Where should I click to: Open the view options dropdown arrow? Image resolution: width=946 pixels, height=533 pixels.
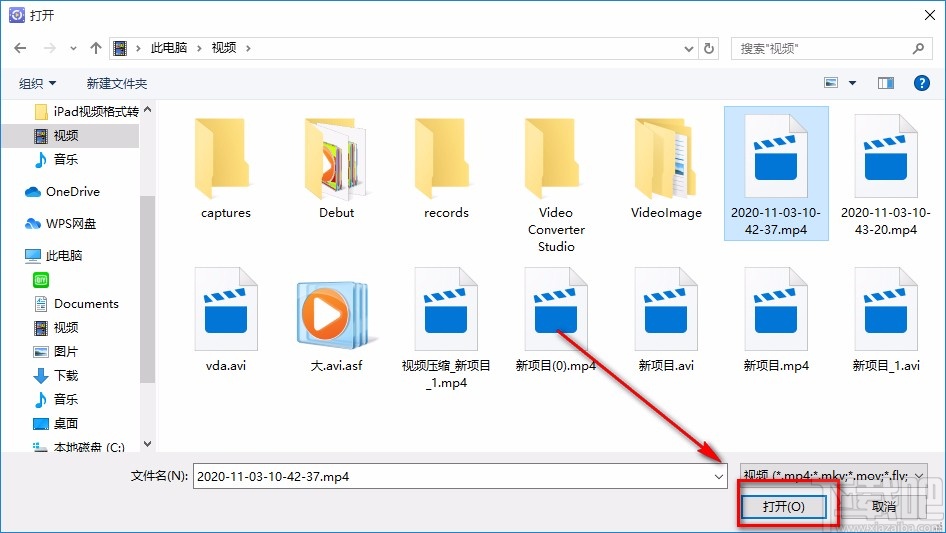[852, 83]
